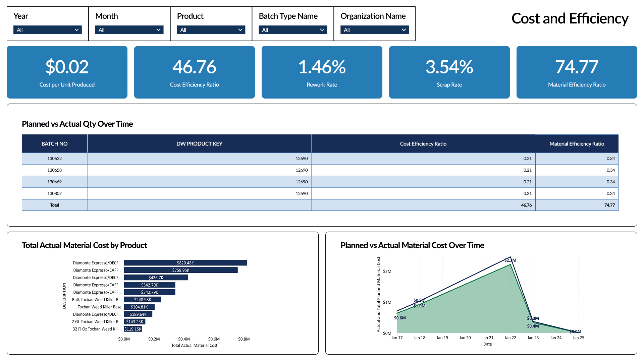The image size is (644, 362).
Task: Click the $820.48K bar in product chart
Action: click(185, 263)
